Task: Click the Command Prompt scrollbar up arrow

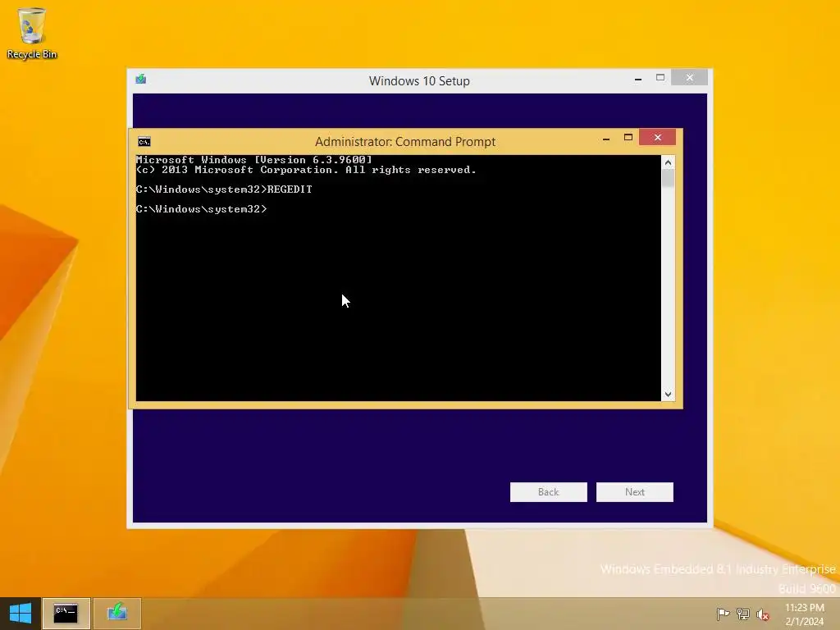Action: 668,162
